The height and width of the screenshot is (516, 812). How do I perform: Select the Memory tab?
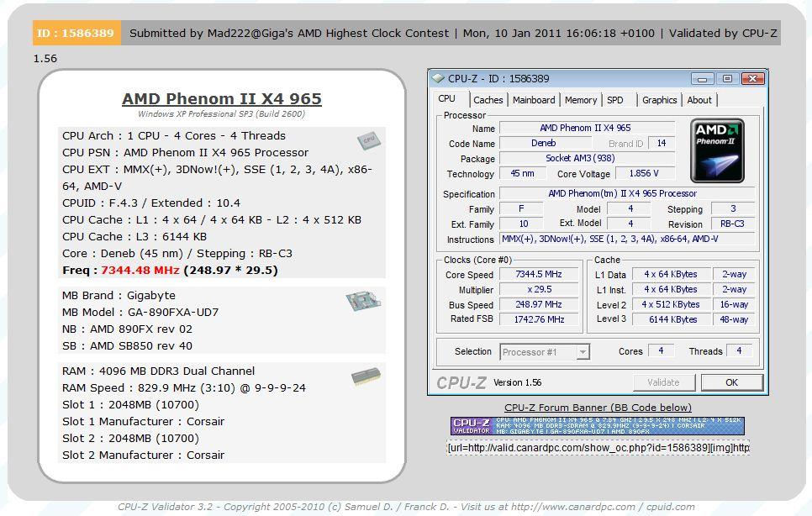tap(581, 100)
